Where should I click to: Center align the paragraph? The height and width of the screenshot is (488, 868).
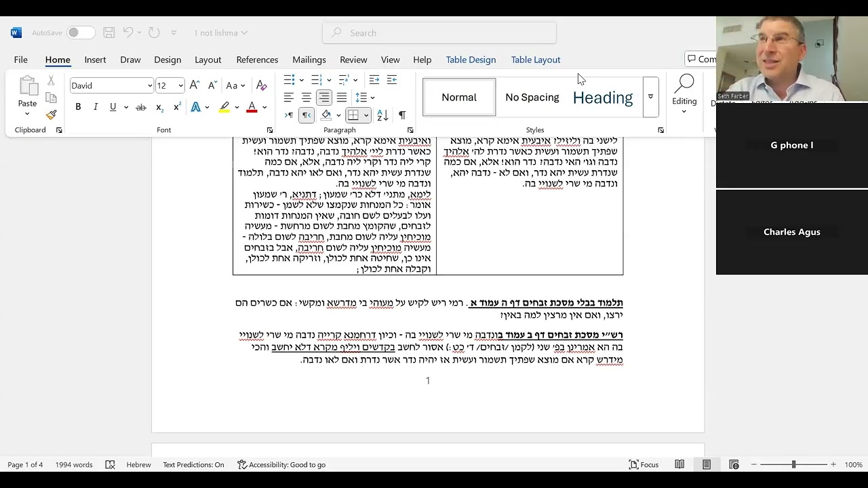coord(307,98)
